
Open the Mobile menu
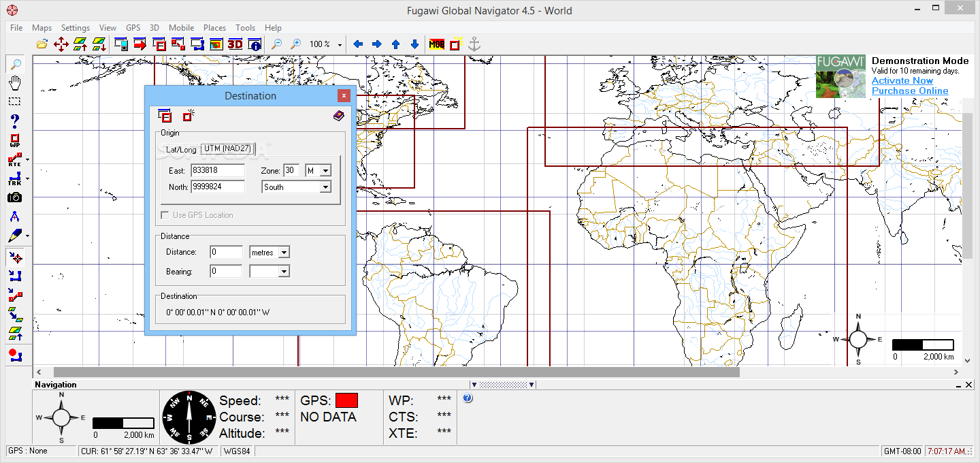(181, 28)
